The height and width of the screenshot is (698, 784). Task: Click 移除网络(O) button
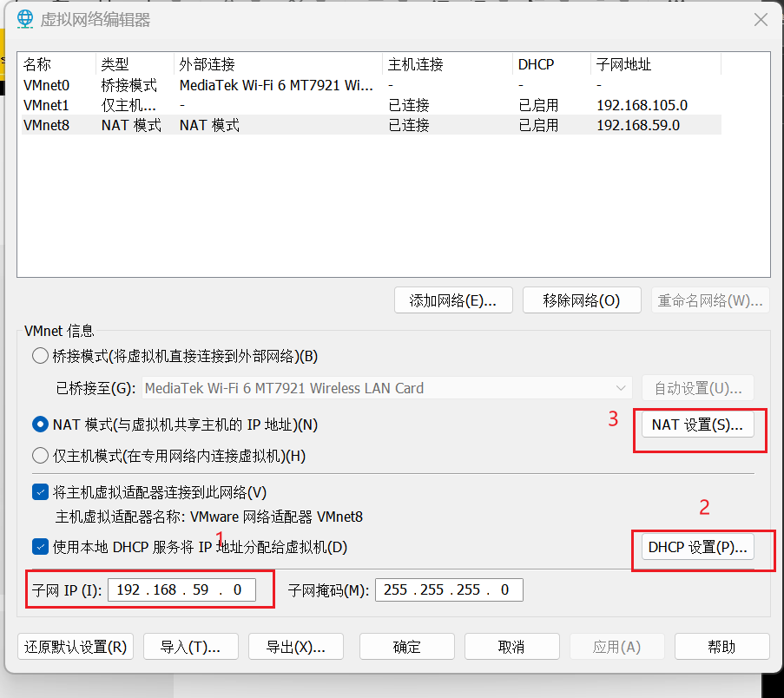(x=582, y=300)
